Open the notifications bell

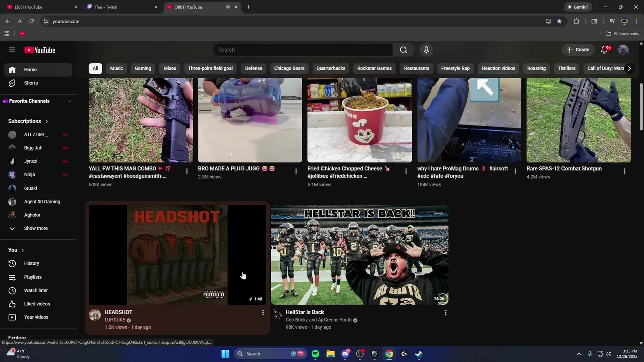(605, 50)
